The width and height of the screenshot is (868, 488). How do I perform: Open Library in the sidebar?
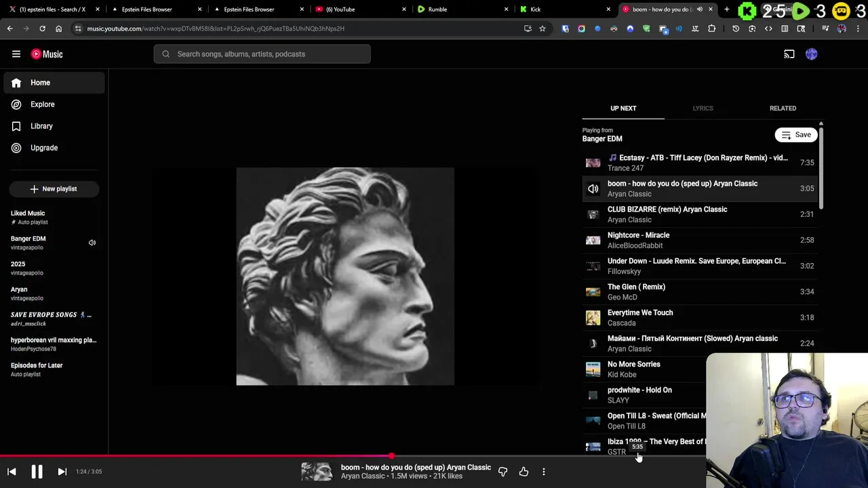(x=54, y=126)
